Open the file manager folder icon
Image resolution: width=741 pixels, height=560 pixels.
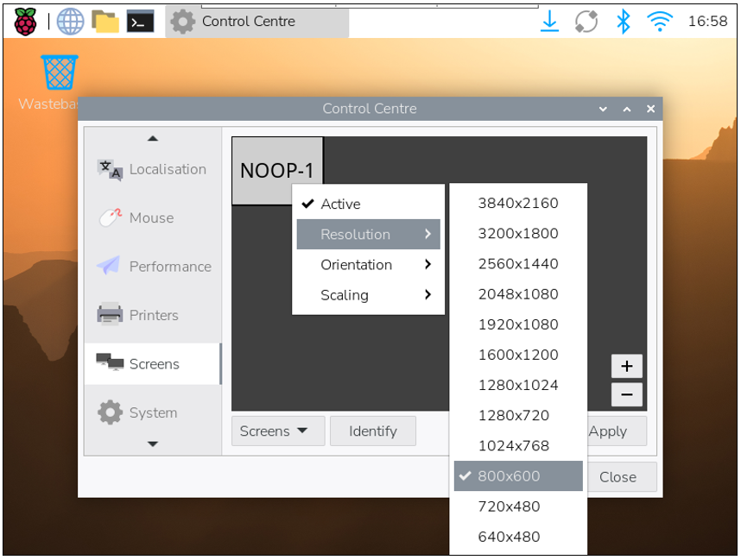(x=104, y=22)
